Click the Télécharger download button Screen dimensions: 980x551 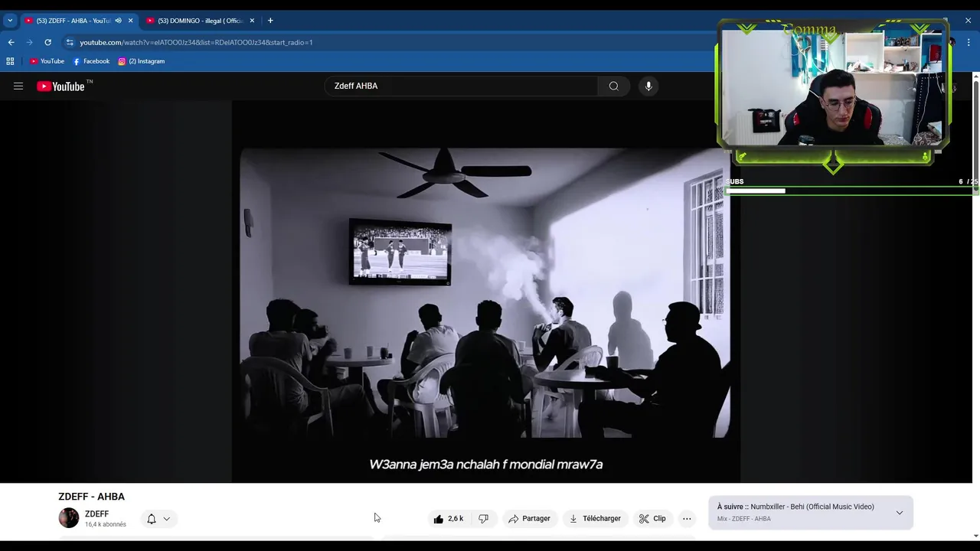point(595,519)
